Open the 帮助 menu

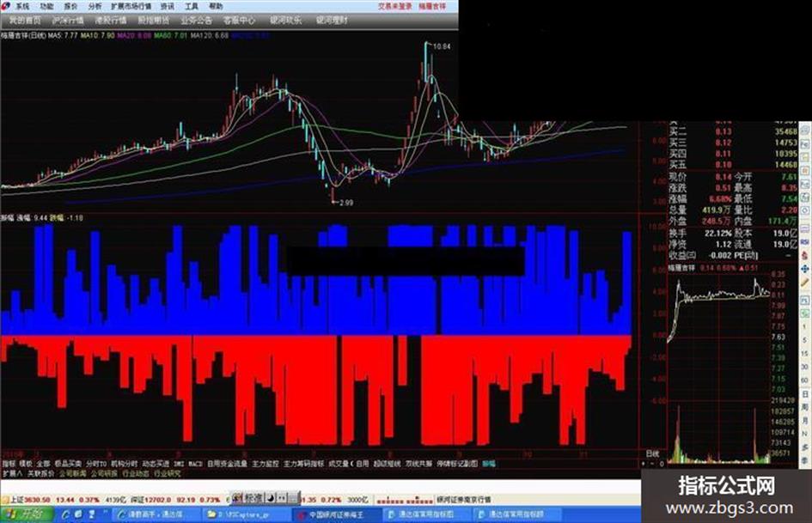(x=216, y=6)
